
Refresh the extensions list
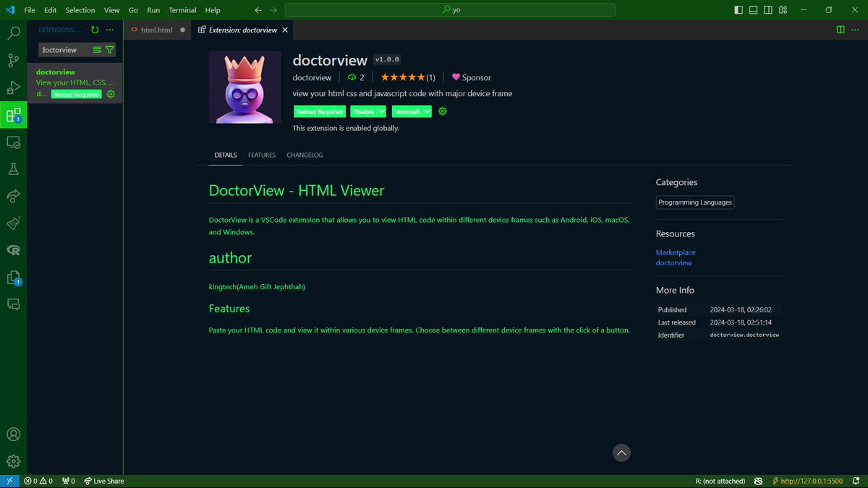pyautogui.click(x=95, y=30)
